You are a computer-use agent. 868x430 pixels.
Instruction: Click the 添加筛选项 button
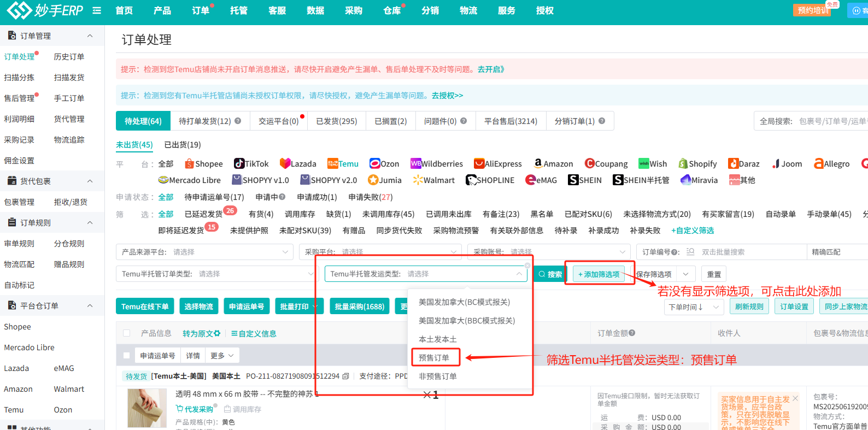[x=599, y=274]
